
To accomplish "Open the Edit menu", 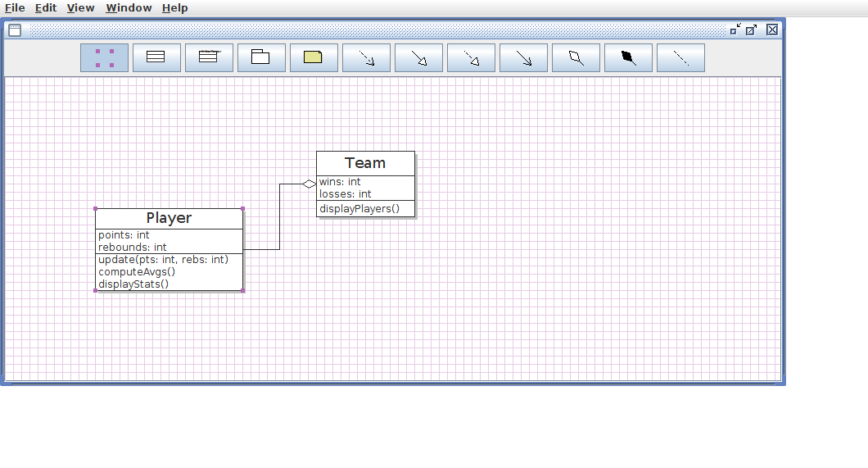I will [x=46, y=7].
